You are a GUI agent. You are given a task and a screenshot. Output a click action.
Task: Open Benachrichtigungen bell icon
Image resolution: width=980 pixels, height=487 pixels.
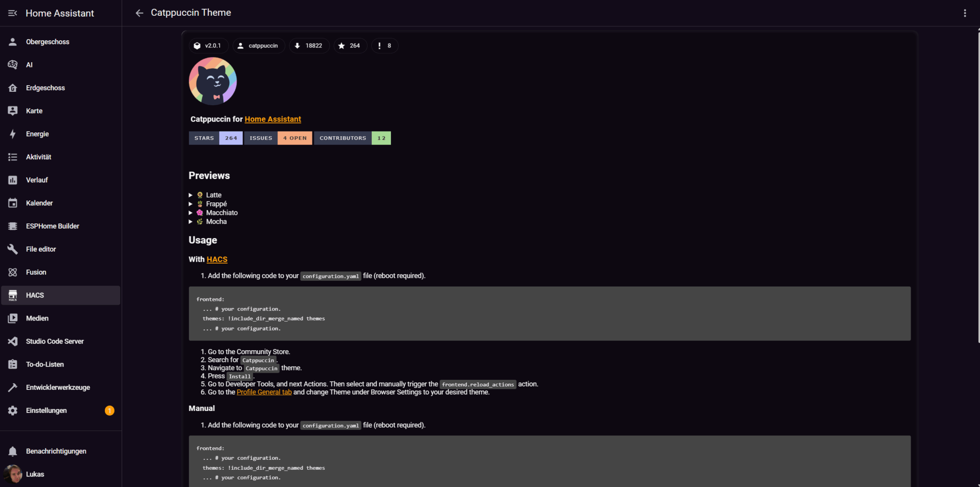click(13, 451)
